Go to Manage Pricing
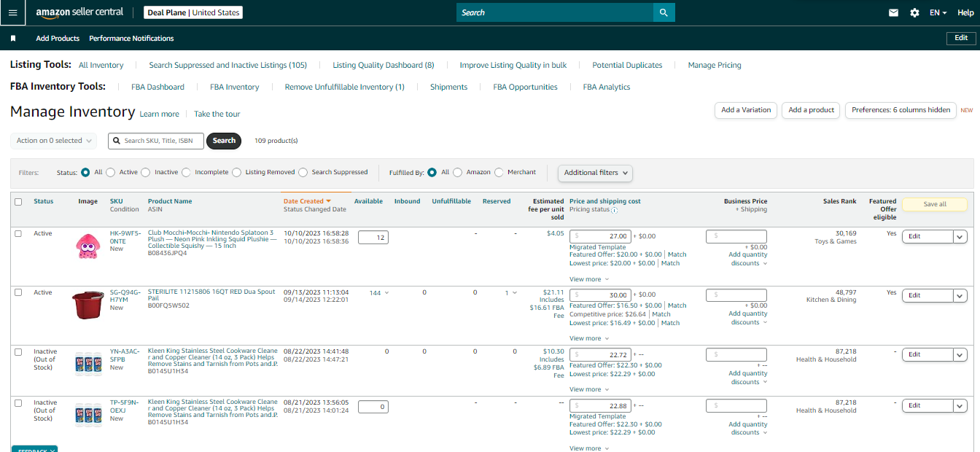 715,65
